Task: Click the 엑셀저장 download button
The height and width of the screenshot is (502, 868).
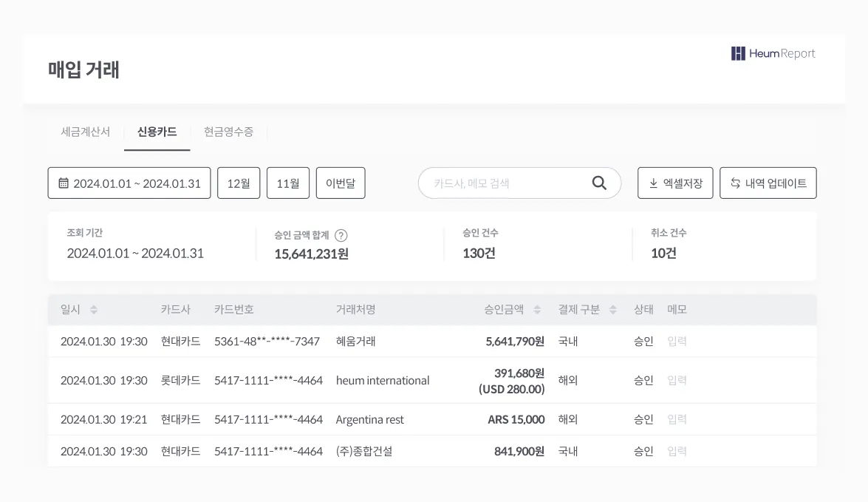Action: pos(675,183)
